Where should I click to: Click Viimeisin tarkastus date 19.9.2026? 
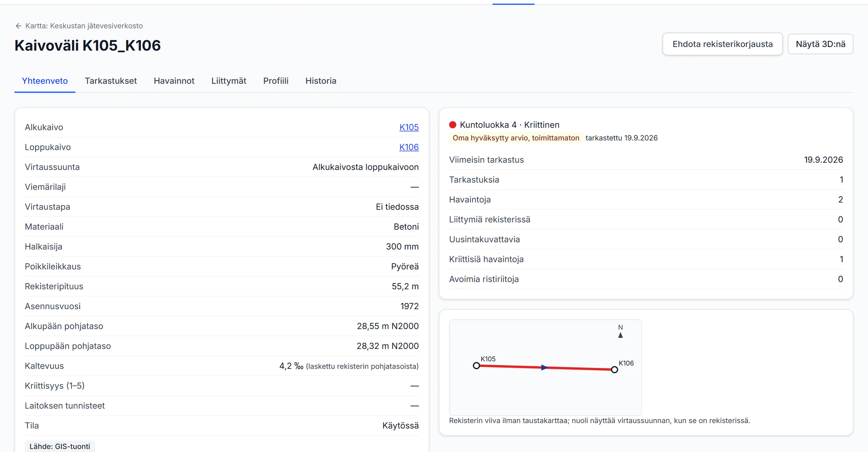coord(823,160)
